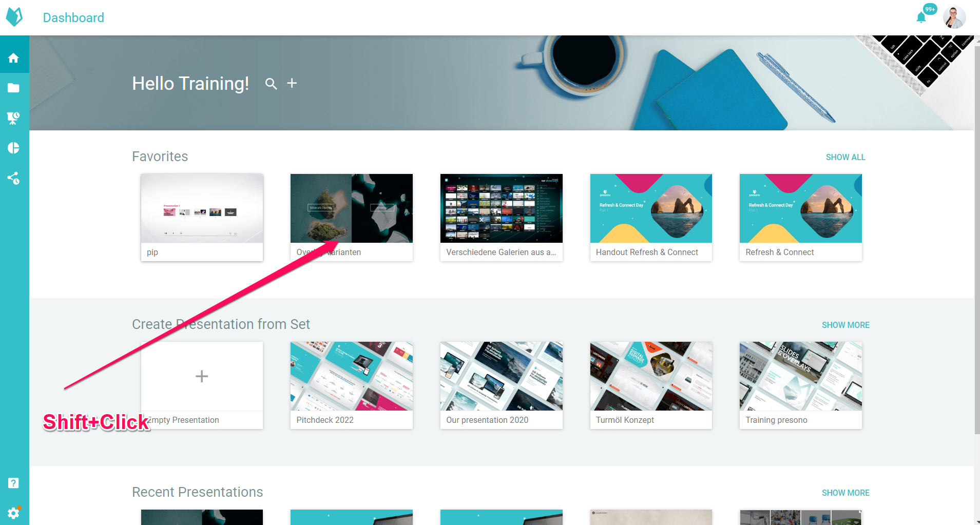Click the Turmöl Konzept label

pos(625,420)
